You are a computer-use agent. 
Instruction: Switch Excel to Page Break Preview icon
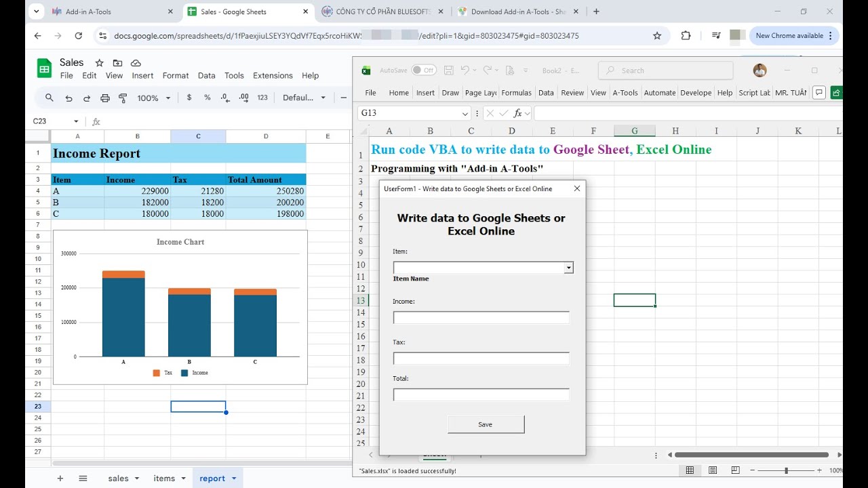[x=735, y=470]
